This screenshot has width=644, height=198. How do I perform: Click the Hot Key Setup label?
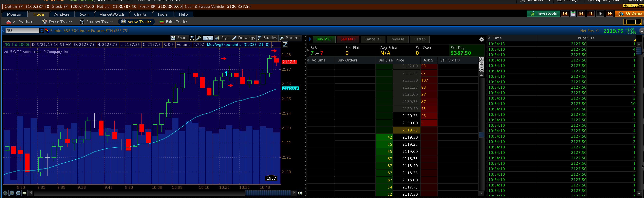(633, 6)
